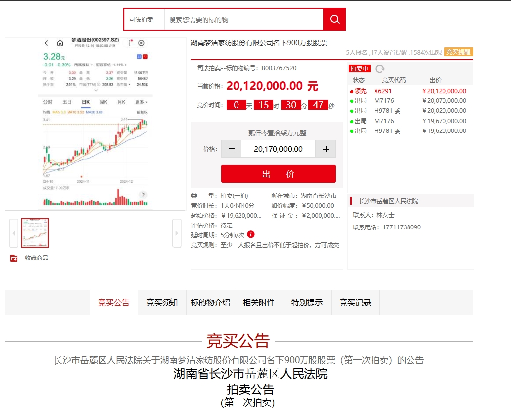Click the three-dot menu in stock image
The height and width of the screenshot is (420, 511).
[x=130, y=43]
